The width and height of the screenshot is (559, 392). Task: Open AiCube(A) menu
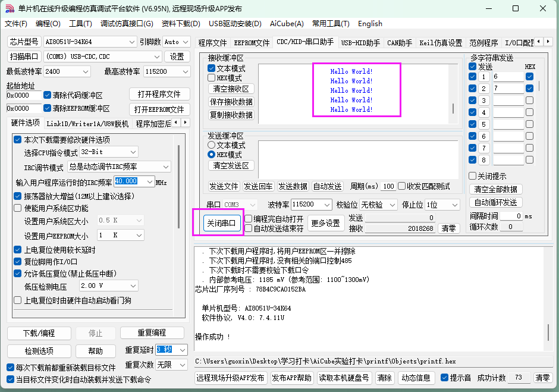(287, 24)
